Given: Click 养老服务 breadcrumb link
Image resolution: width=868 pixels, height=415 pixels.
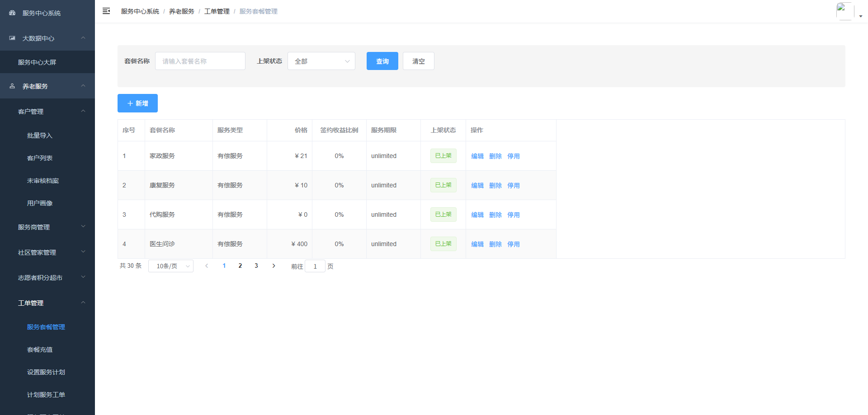Looking at the screenshot, I should click(x=182, y=11).
